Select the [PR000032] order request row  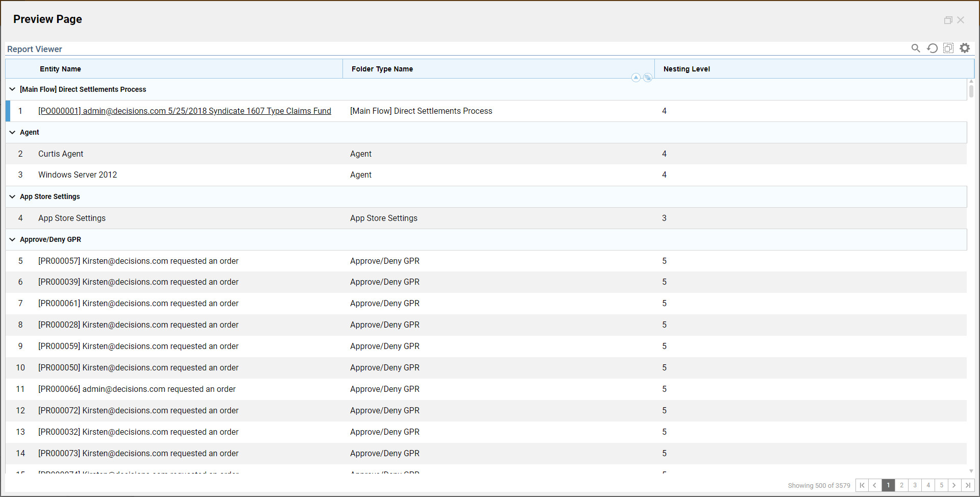tap(486, 432)
